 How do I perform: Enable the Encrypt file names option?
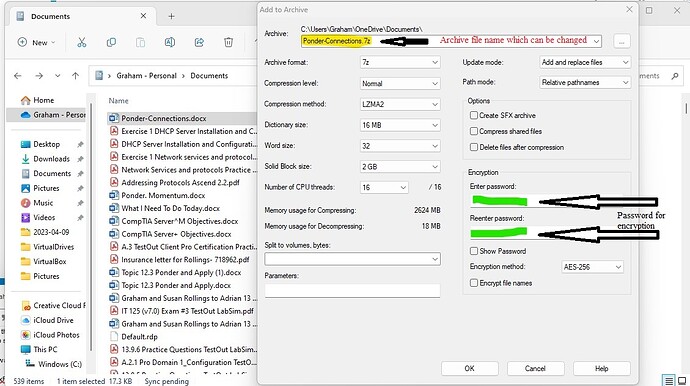[474, 283]
